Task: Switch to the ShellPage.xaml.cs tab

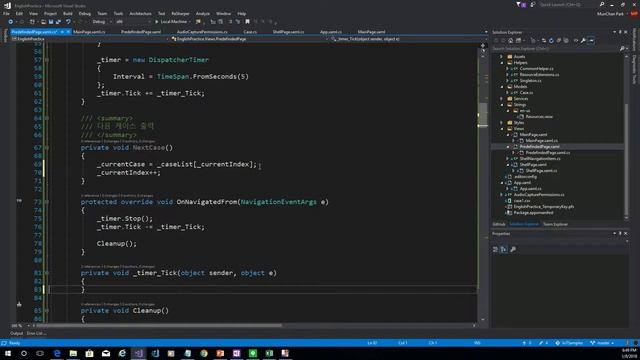Action: [x=288, y=31]
